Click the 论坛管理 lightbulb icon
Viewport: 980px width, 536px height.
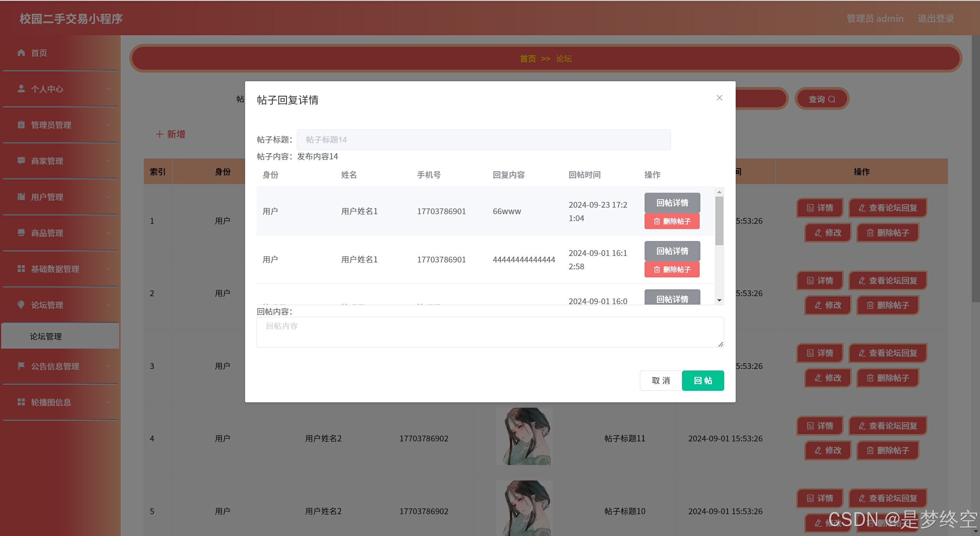pos(21,305)
